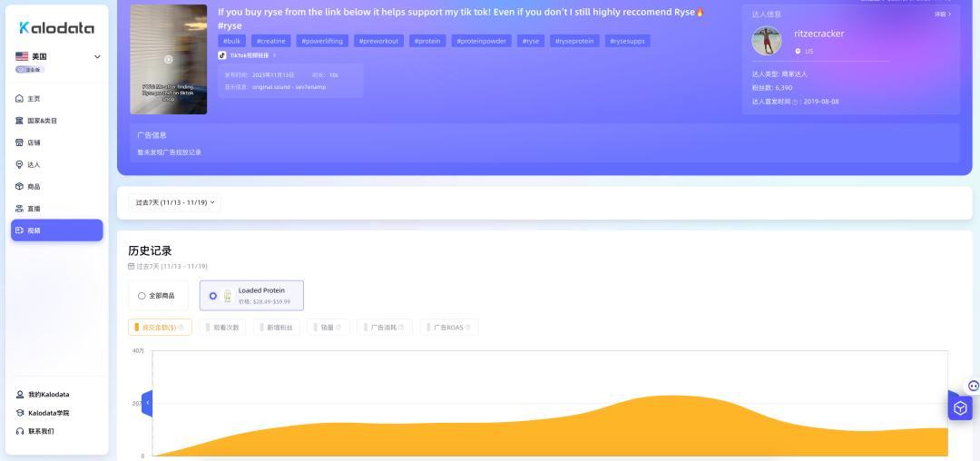Click the #proteinpowder hashtag
Image resolution: width=980 pixels, height=461 pixels.
coord(481,41)
